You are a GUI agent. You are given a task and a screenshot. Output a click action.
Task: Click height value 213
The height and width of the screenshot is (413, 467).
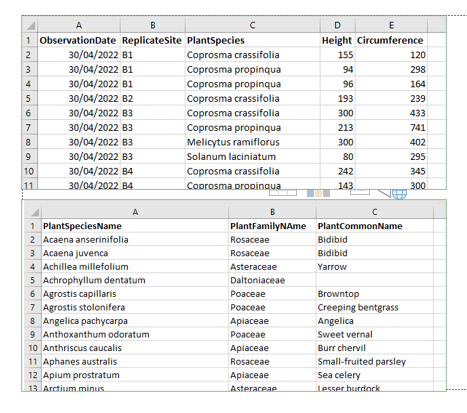[338, 128]
